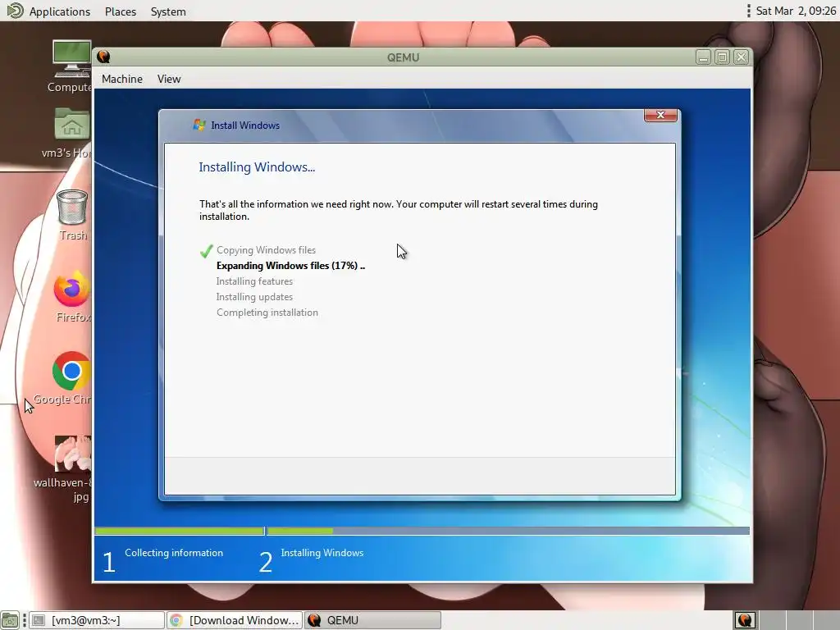Click the QEMU window title bar icon
Screen dimensions: 840x630
click(104, 57)
